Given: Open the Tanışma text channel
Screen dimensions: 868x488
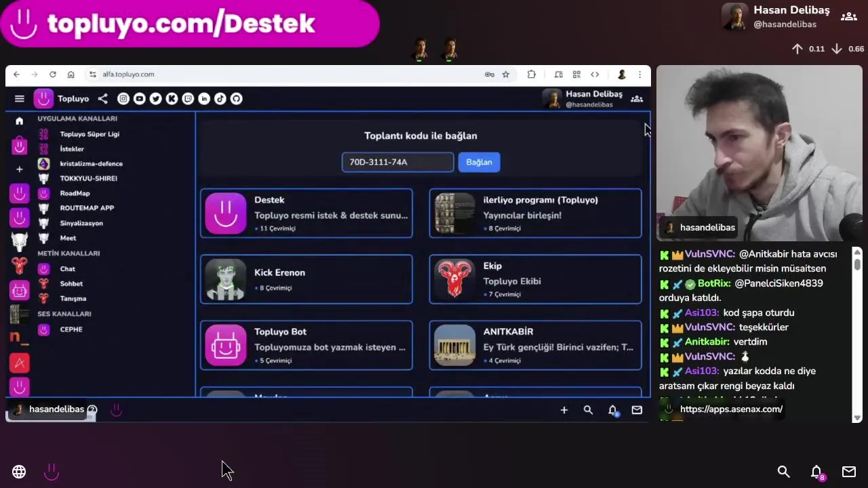Looking at the screenshot, I should coord(73,299).
